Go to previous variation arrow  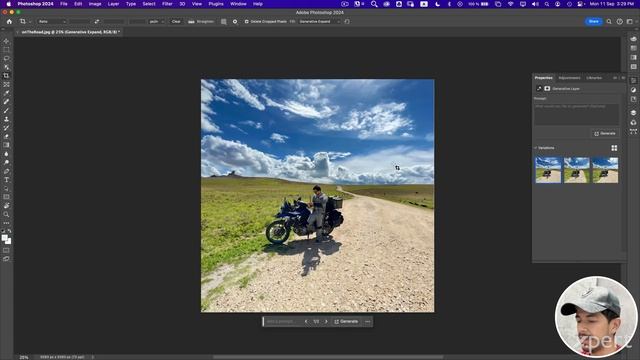click(x=306, y=322)
